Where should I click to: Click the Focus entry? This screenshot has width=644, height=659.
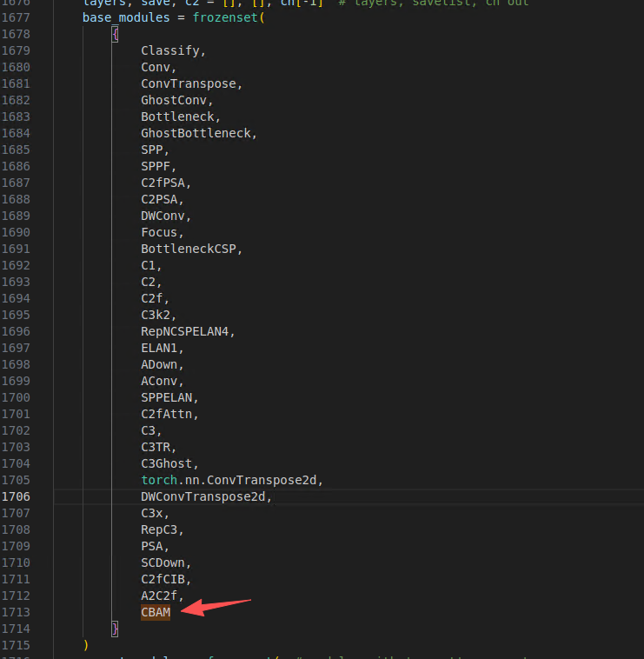click(159, 232)
